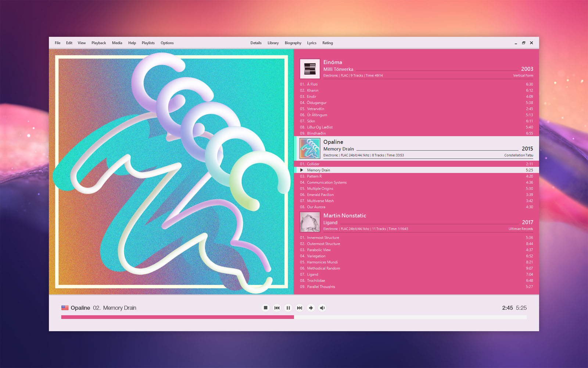Select track 01. Á Floti

pos(416,84)
